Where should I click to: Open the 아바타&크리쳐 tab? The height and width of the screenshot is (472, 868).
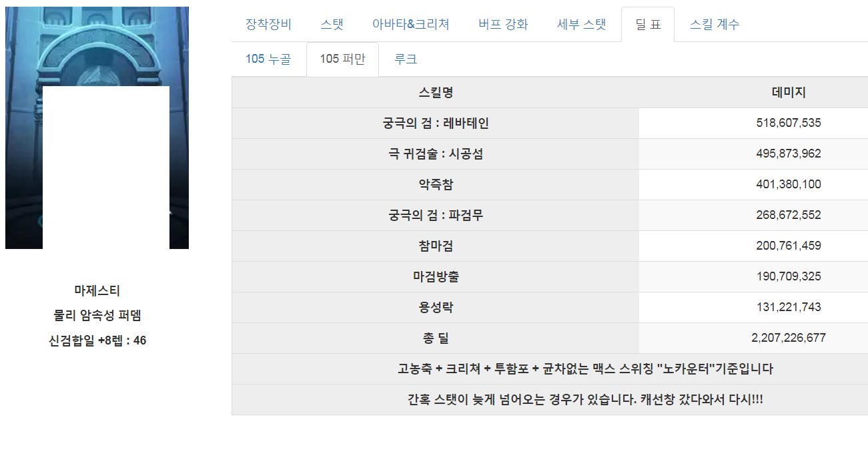pos(411,25)
